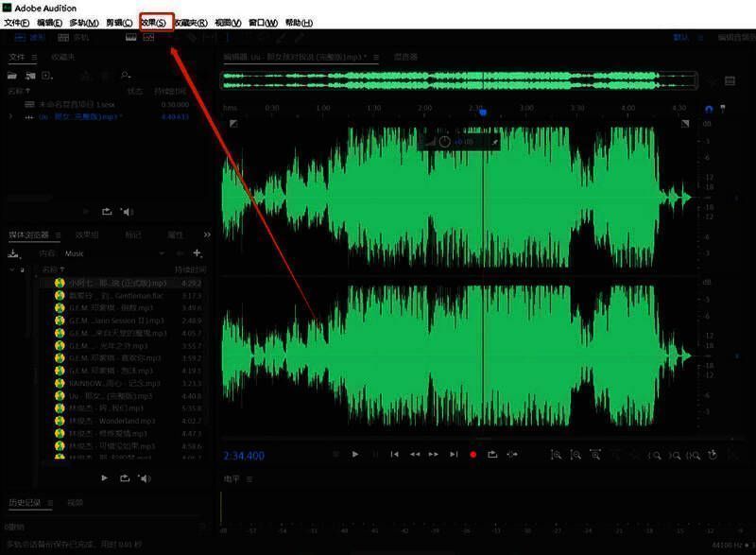Fast forward using transport control
Image resolution: width=756 pixels, height=555 pixels.
point(435,455)
